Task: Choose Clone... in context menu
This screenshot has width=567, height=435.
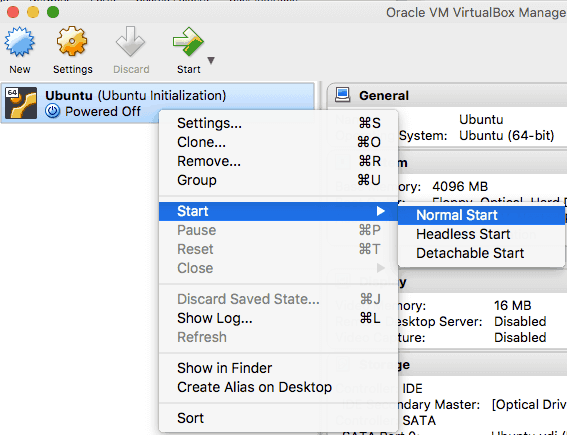Action: click(278, 142)
